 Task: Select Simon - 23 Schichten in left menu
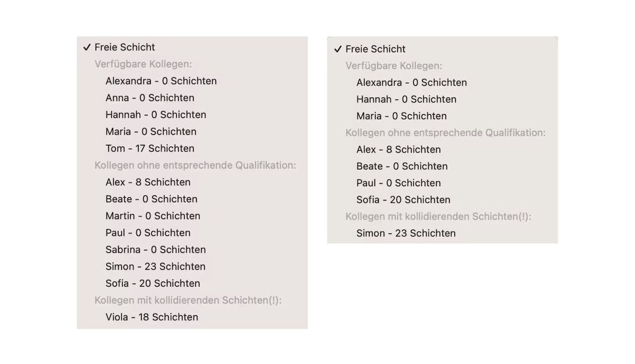155,267
